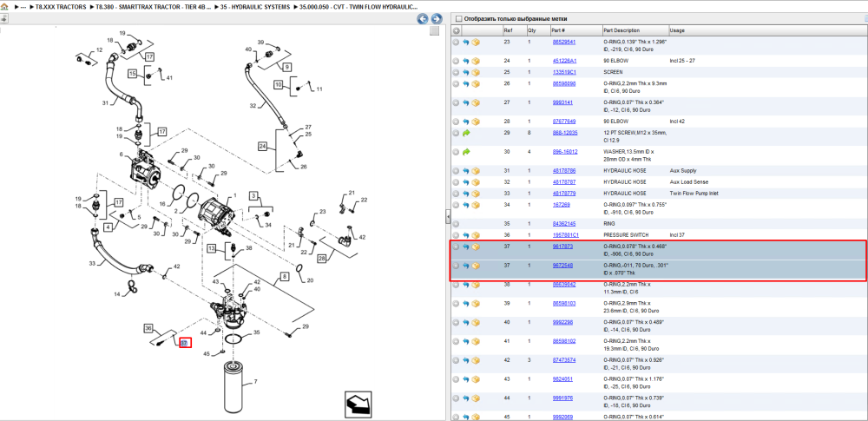Select highlighted callout 37 in the diagram

[x=185, y=344]
